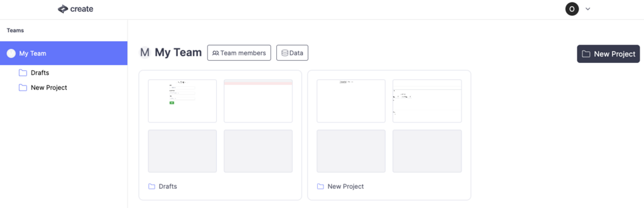Click the M team badge beside heading
The height and width of the screenshot is (208, 644).
(x=144, y=52)
